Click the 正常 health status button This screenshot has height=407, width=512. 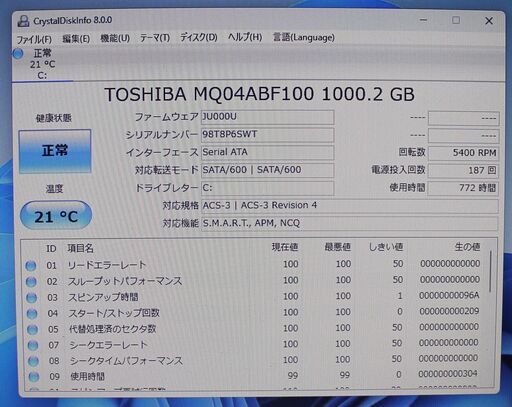55,151
